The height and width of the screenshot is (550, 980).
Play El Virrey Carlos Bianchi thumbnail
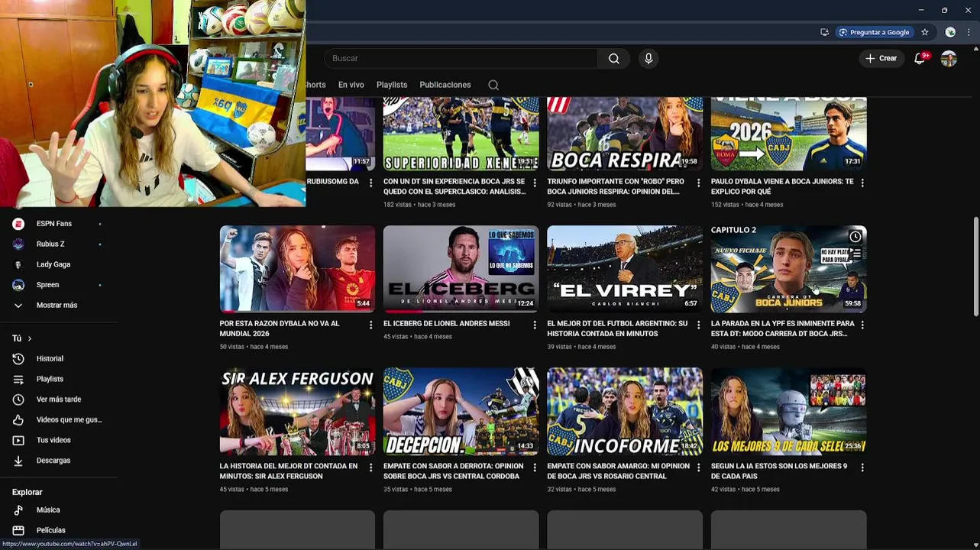pyautogui.click(x=625, y=269)
